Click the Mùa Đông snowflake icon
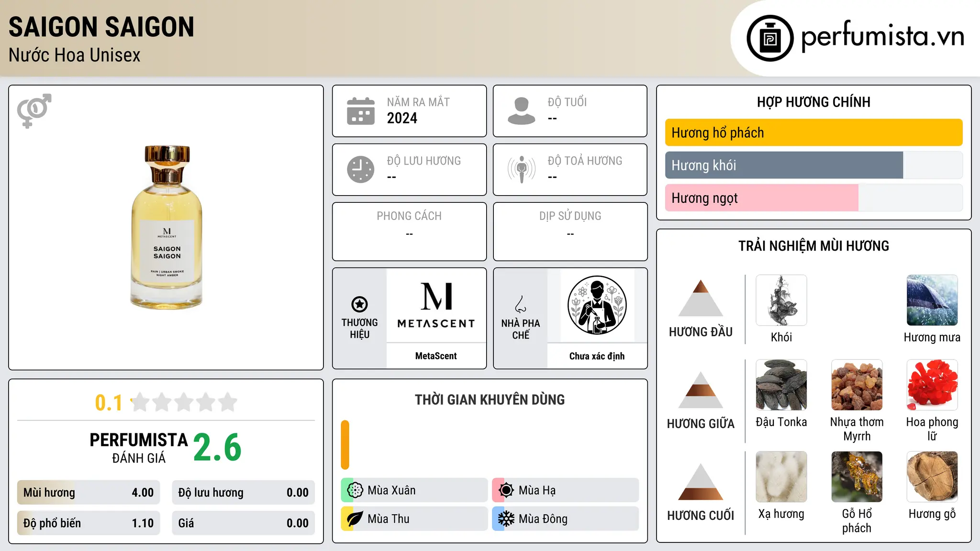This screenshot has height=551, width=980. (506, 519)
